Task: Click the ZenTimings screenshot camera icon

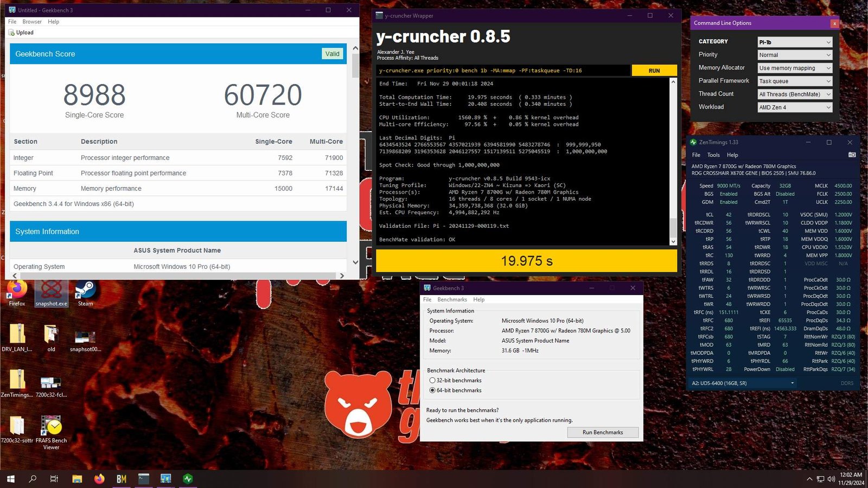Action: 852,155
